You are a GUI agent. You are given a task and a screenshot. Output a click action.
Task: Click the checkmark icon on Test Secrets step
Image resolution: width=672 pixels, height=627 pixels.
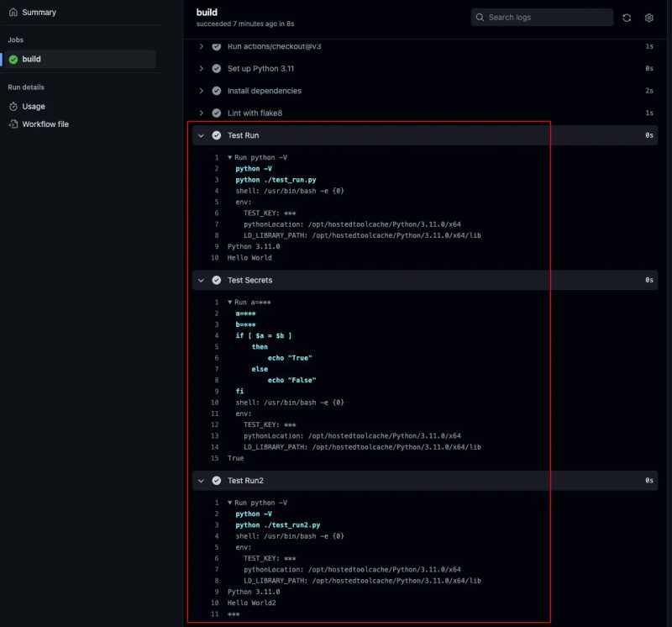[217, 279]
